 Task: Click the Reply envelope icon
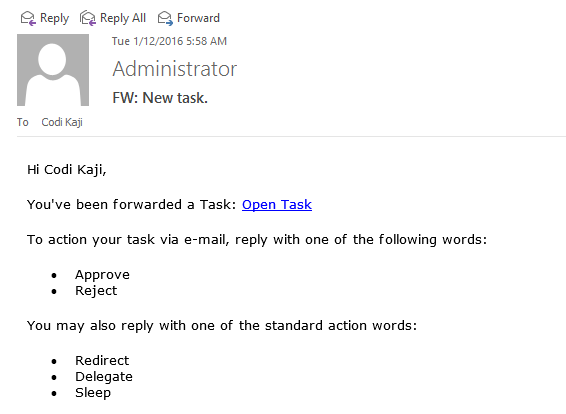point(28,18)
